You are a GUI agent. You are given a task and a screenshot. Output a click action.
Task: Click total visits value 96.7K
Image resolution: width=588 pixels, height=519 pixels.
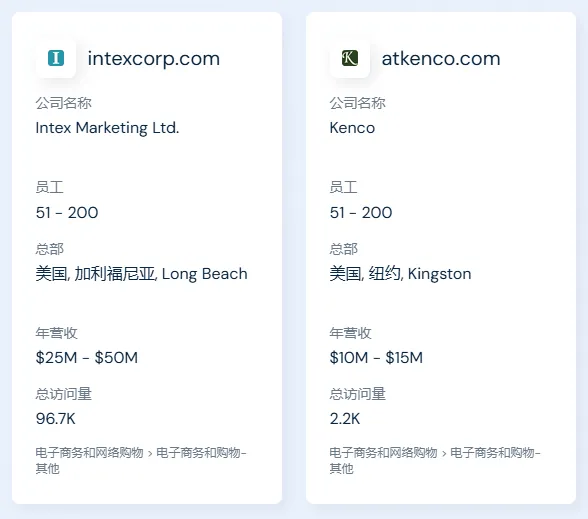pos(56,418)
